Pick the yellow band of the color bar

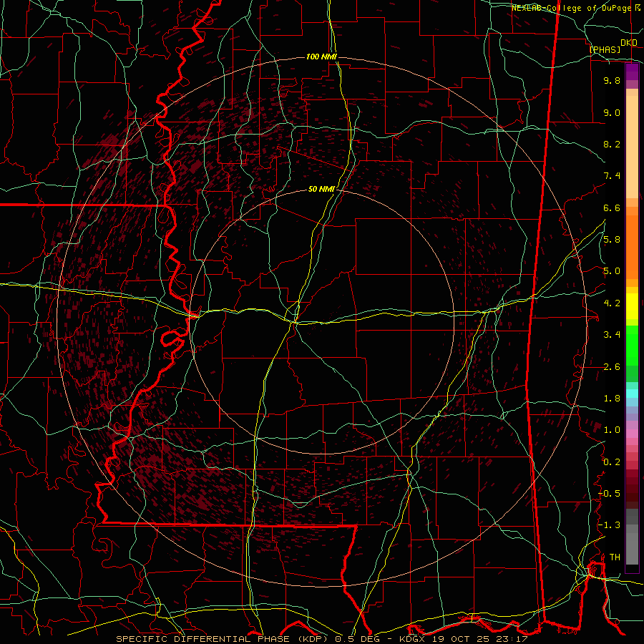pyautogui.click(x=632, y=306)
